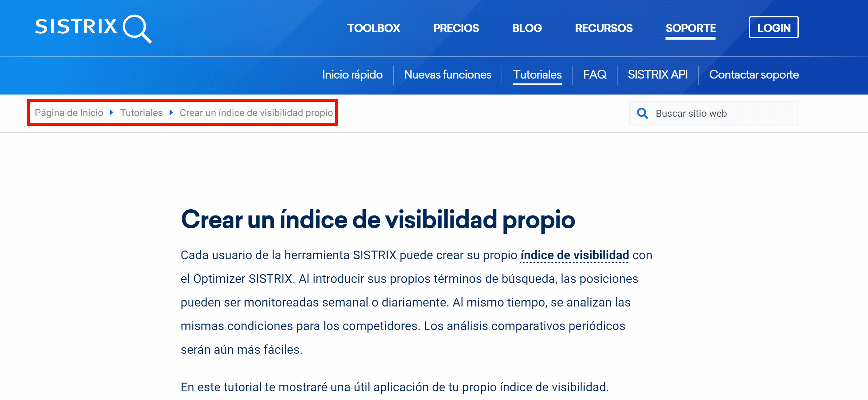Viewport: 868px width, 400px height.
Task: Click Contactar soporte link
Action: [x=754, y=75]
